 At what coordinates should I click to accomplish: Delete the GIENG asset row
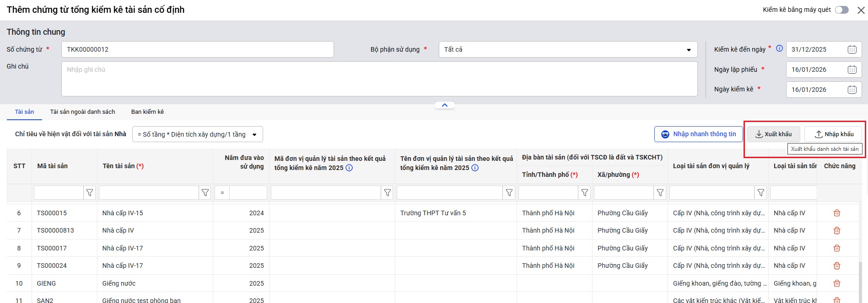coord(836,283)
